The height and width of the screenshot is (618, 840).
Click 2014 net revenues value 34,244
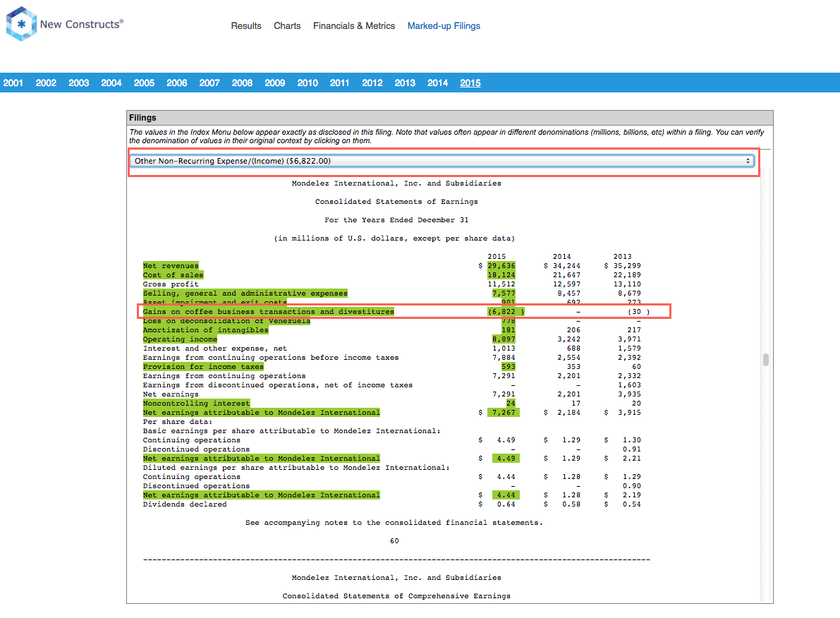pyautogui.click(x=566, y=266)
